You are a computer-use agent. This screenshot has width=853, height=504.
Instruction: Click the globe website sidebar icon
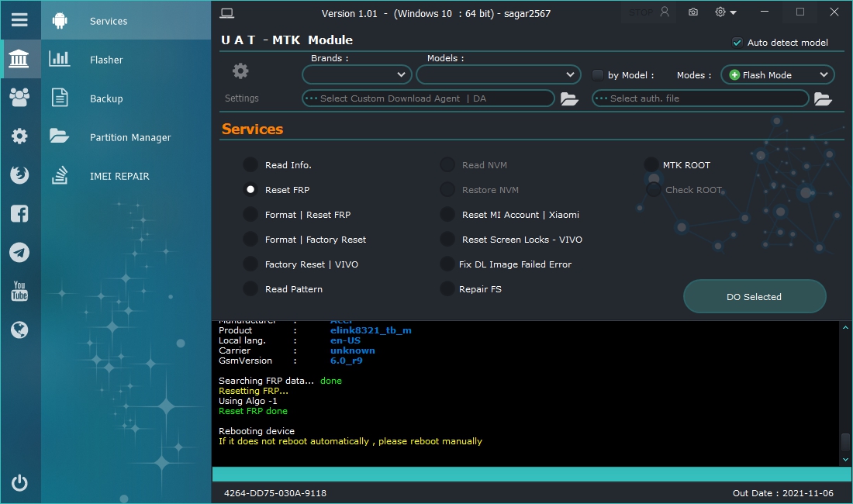(x=19, y=330)
